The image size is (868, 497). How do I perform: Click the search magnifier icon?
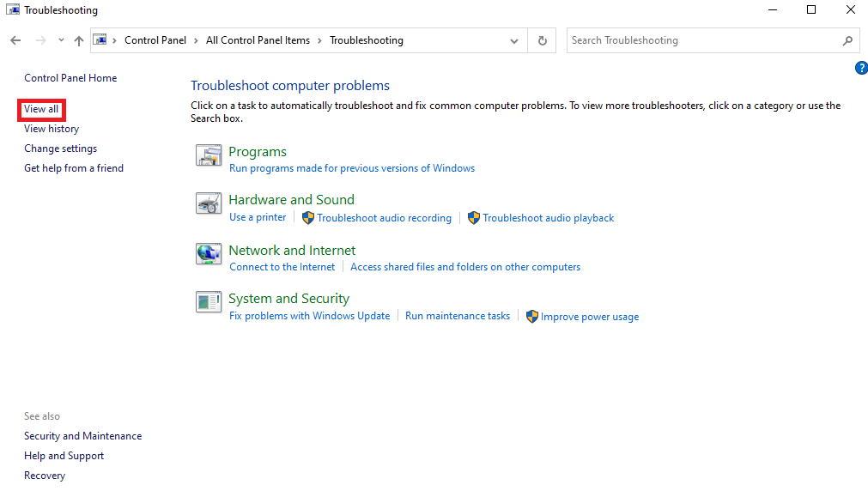(847, 40)
